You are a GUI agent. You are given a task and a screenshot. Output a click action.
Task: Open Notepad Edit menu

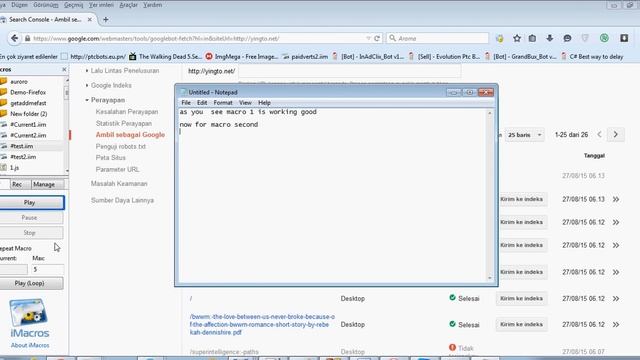point(202,103)
